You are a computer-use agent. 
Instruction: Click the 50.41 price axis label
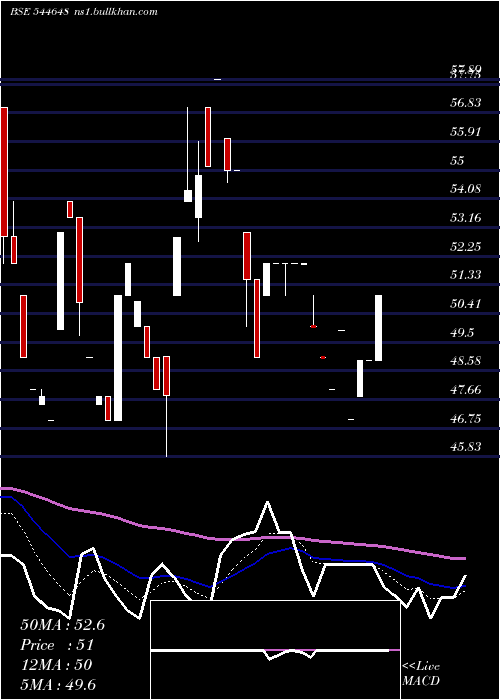click(x=466, y=304)
